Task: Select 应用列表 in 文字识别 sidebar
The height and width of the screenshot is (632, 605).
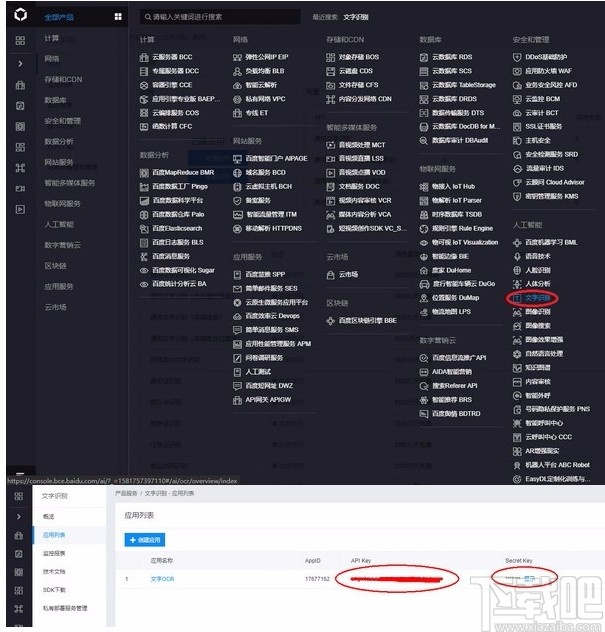Action: point(54,535)
